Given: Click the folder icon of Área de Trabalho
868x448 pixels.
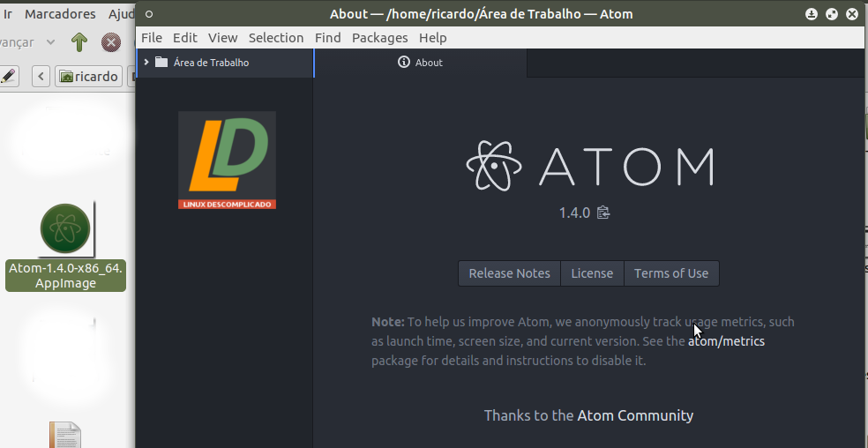Looking at the screenshot, I should pyautogui.click(x=161, y=62).
